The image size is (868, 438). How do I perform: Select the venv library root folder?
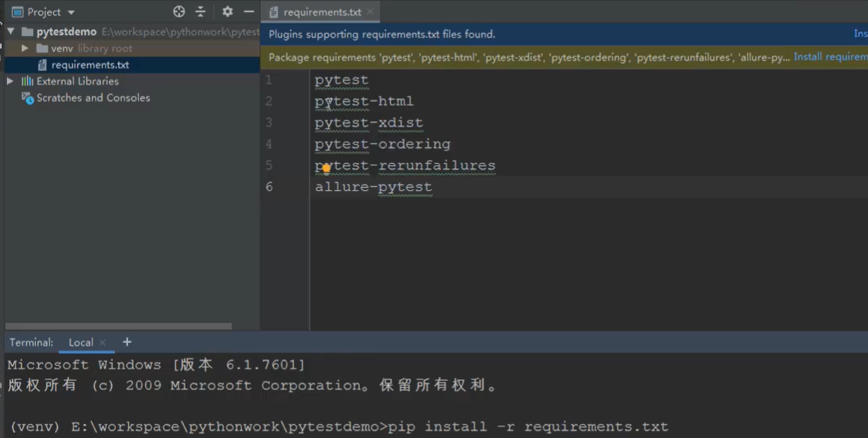[x=91, y=48]
